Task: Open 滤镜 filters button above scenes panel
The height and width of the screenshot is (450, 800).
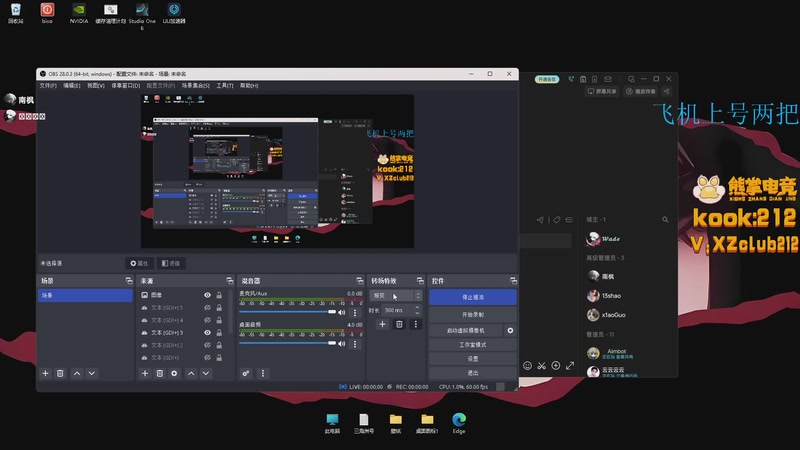Action: [171, 263]
